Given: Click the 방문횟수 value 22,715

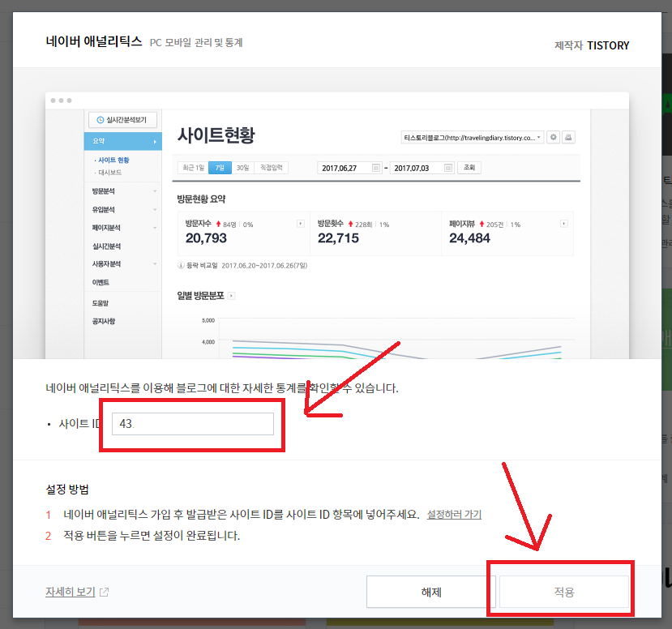Looking at the screenshot, I should 338,238.
